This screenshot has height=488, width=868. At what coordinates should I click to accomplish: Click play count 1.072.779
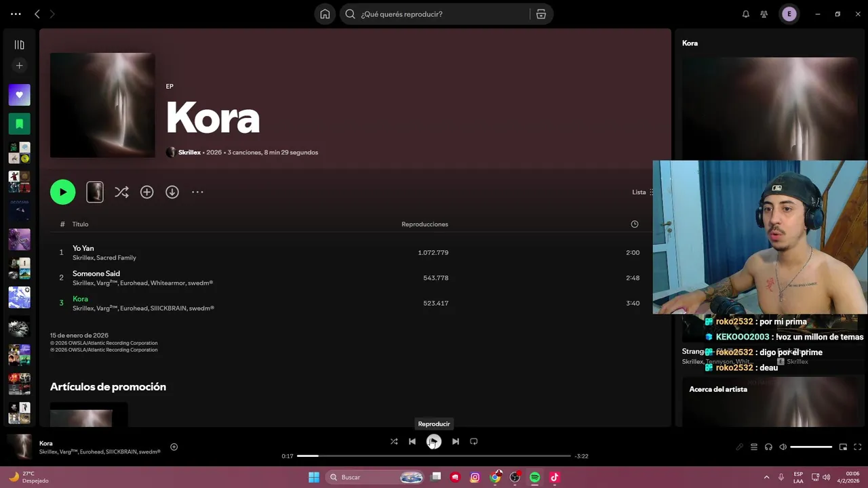coord(433,253)
